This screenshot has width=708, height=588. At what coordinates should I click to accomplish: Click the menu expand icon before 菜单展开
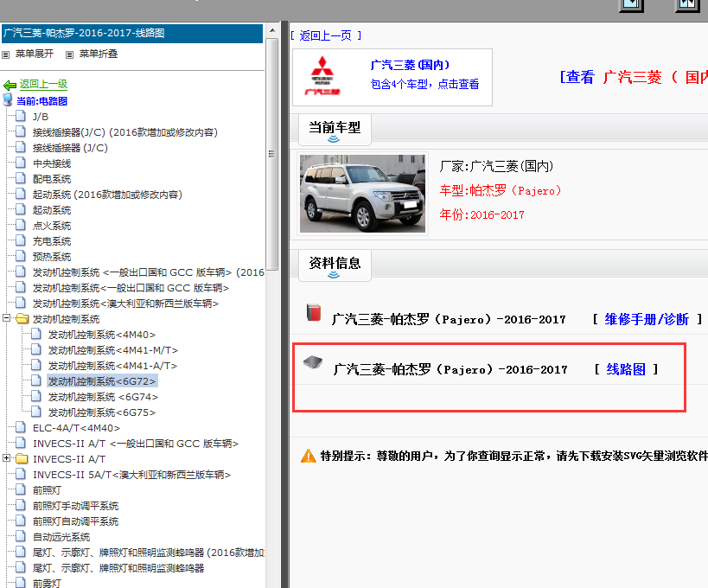tap(5, 54)
